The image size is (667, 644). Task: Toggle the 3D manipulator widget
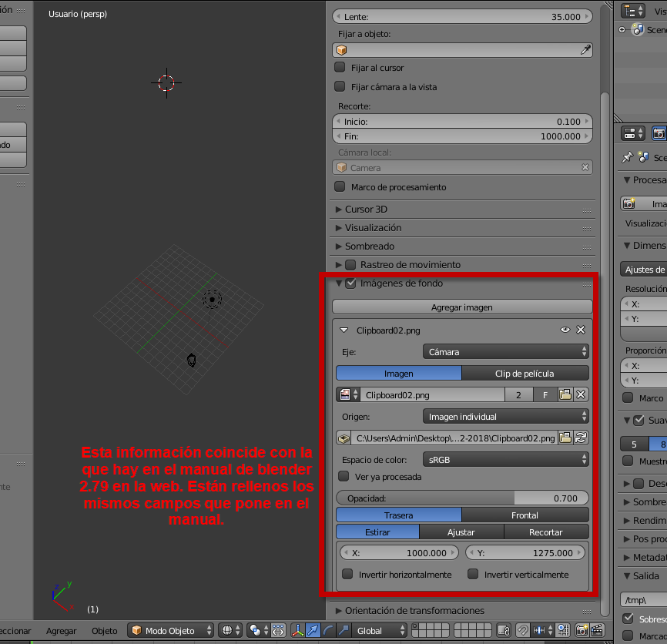[298, 630]
